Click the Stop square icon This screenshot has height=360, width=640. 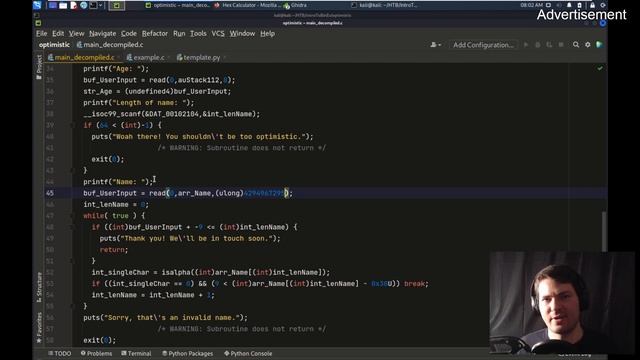[x=561, y=45]
